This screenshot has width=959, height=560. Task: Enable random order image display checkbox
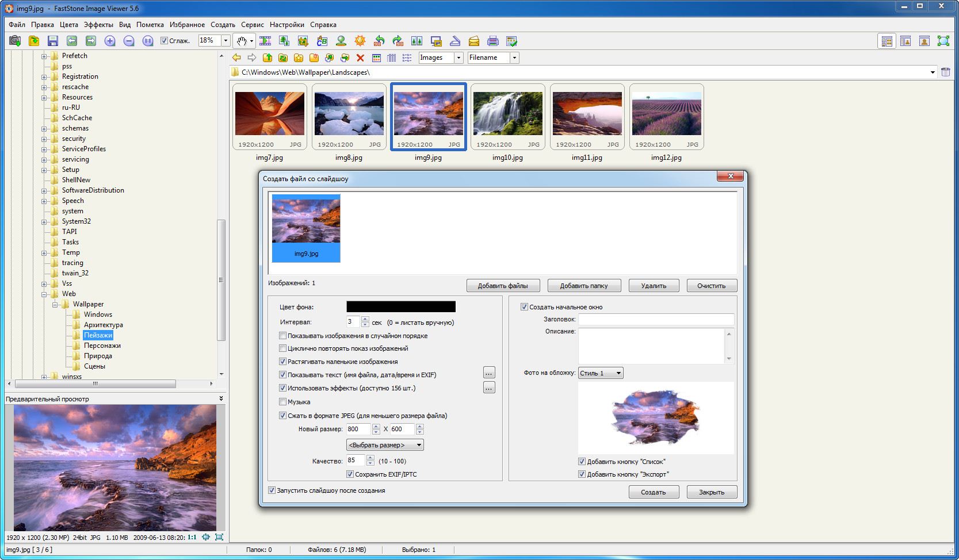(283, 336)
